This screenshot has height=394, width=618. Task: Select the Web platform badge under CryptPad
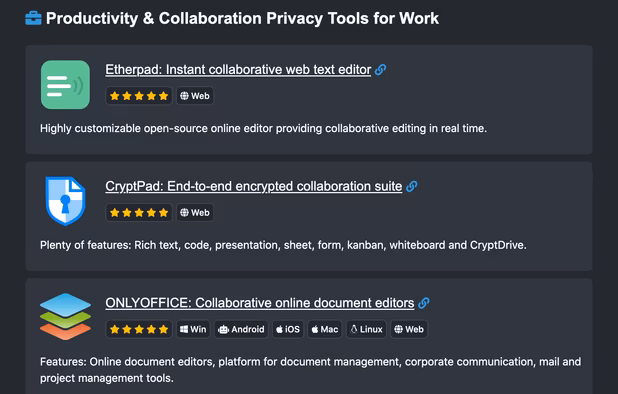[x=195, y=212]
